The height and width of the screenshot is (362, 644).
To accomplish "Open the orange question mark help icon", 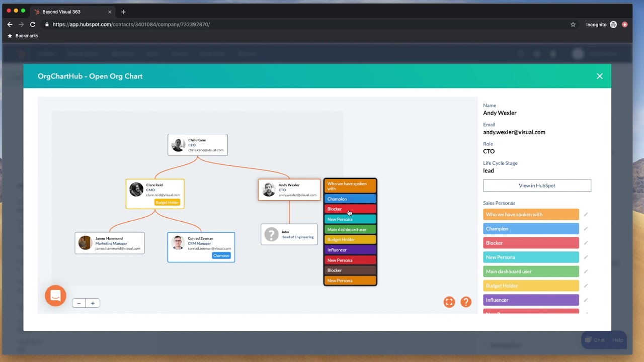I will 466,302.
